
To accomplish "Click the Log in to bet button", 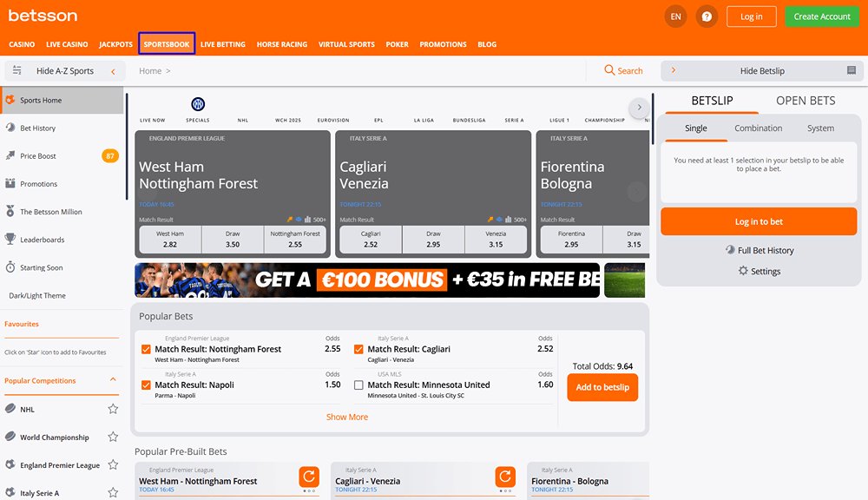I will 759,221.
